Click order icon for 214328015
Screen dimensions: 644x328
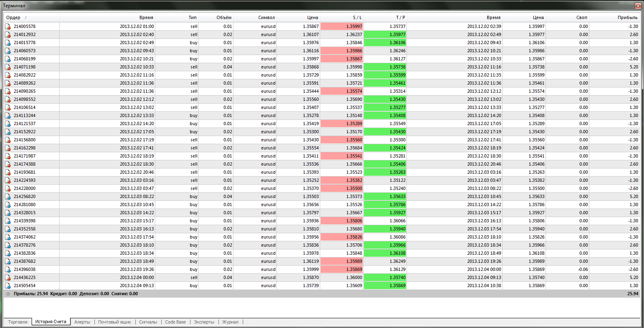point(8,213)
